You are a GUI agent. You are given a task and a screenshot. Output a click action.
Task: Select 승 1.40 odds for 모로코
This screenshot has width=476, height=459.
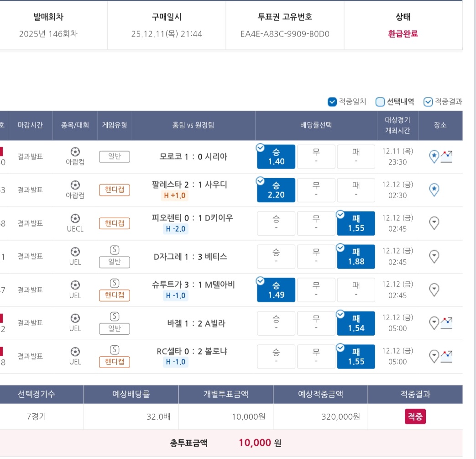pos(276,157)
